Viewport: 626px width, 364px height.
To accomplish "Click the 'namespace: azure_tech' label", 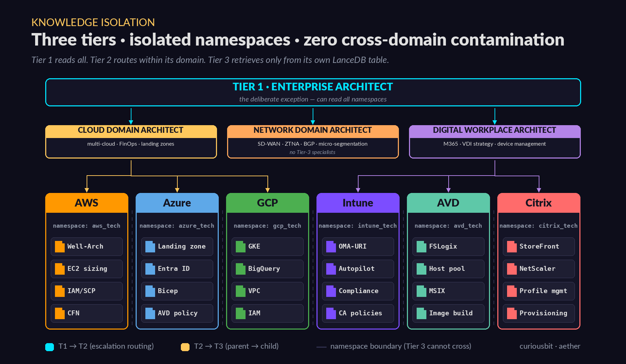I will pos(177,226).
